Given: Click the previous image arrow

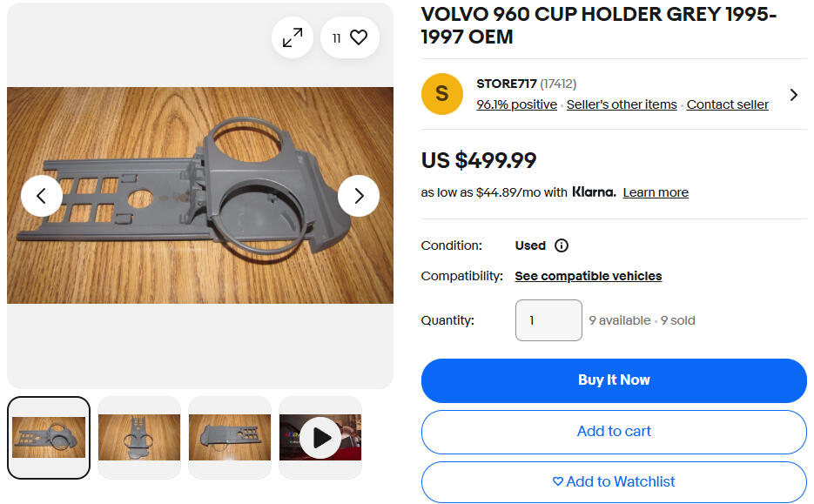Looking at the screenshot, I should (x=42, y=196).
